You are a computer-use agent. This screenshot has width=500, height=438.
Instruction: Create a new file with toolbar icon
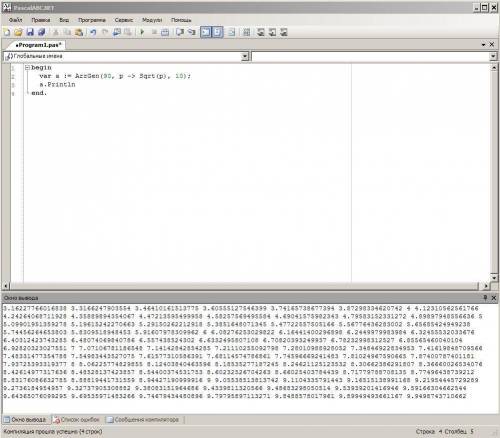[x=7, y=32]
